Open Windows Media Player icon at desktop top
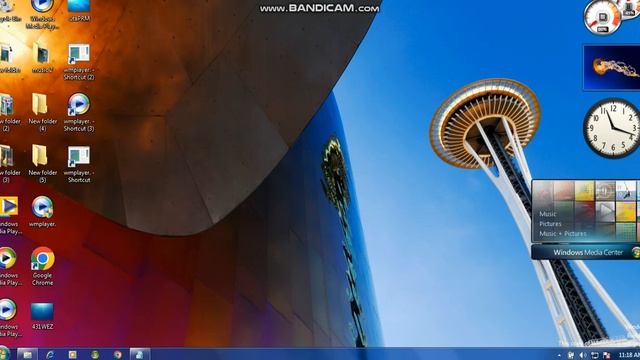This screenshot has height=360, width=640. 42,14
